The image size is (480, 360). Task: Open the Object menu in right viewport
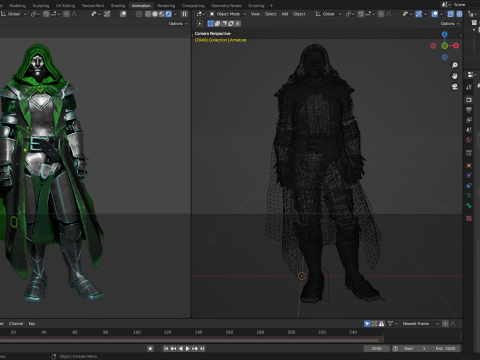pyautogui.click(x=299, y=14)
